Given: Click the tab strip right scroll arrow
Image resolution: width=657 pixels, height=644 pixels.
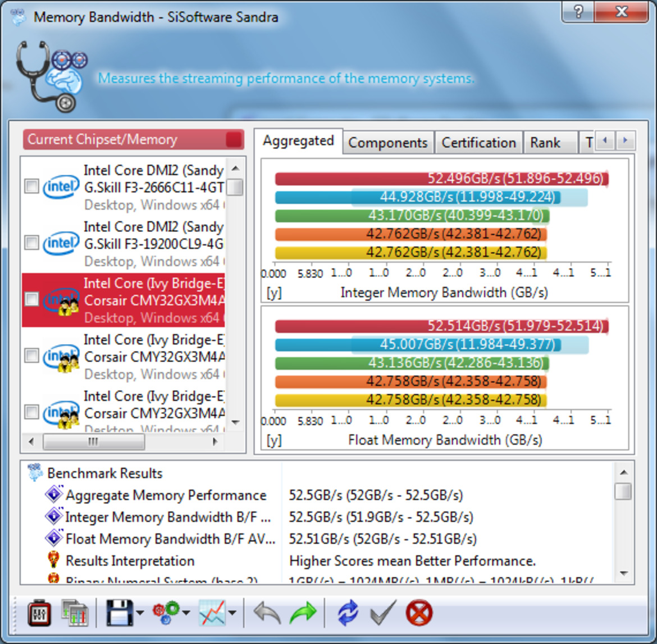Looking at the screenshot, I should [625, 141].
